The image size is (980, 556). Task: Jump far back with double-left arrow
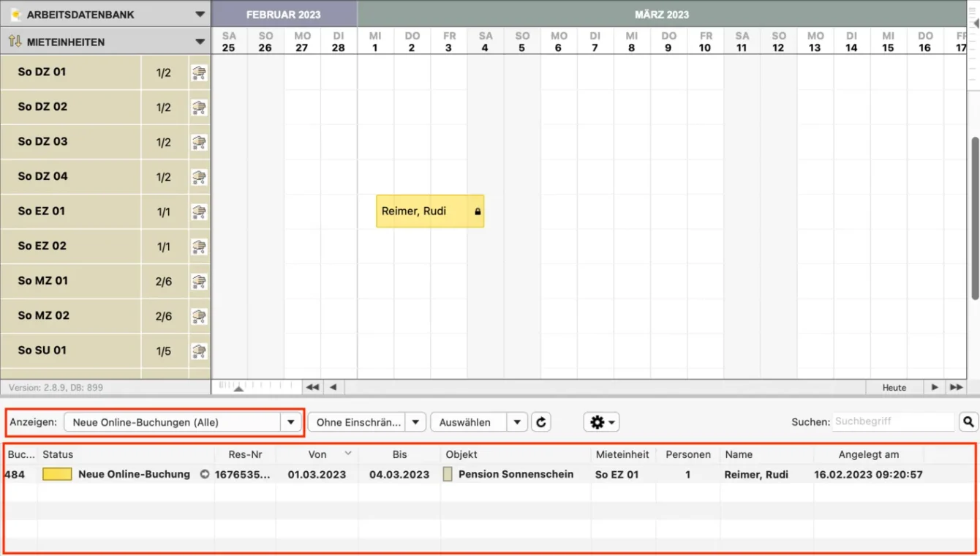(312, 387)
